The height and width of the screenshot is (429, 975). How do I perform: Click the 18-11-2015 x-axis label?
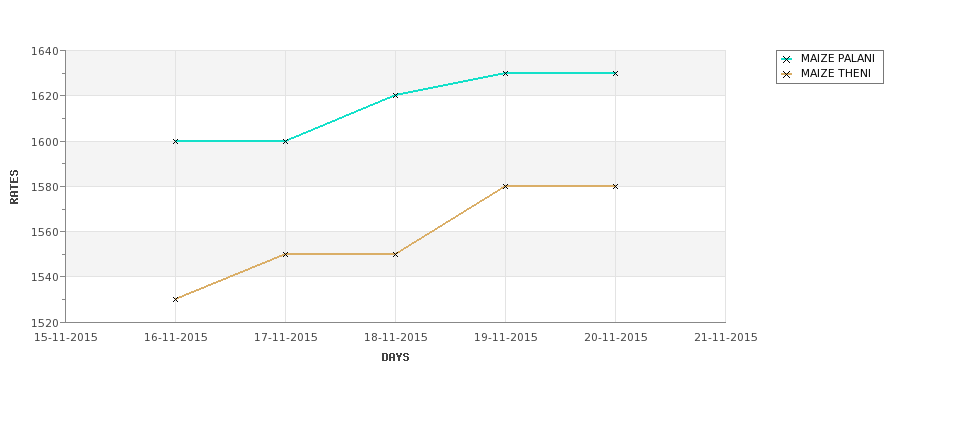(x=395, y=338)
